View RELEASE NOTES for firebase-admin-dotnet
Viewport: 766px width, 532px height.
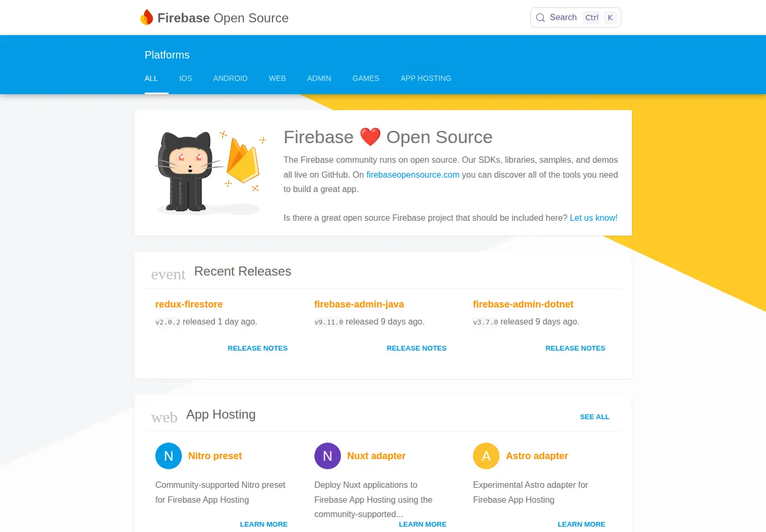click(x=576, y=348)
